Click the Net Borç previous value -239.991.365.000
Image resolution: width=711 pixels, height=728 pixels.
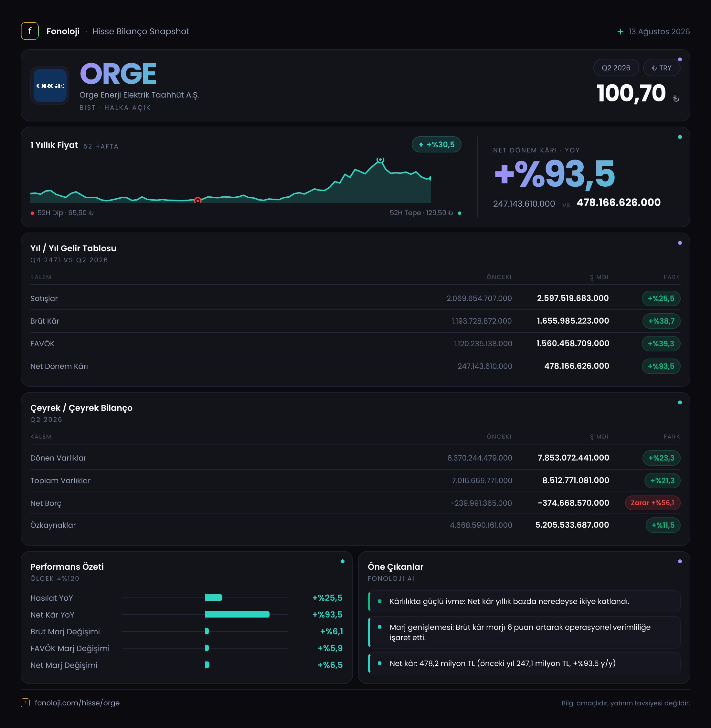click(x=481, y=503)
